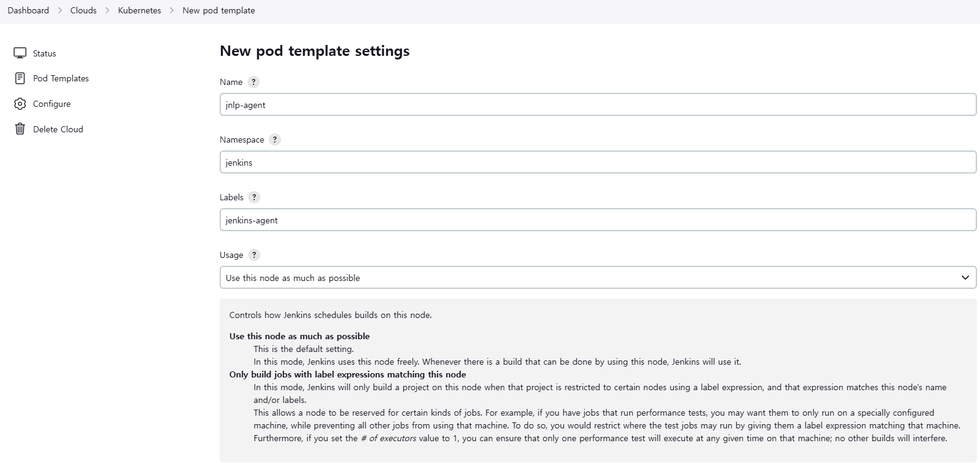Click the chevron on the Usage selector
The image size is (980, 463).
pyautogui.click(x=965, y=277)
